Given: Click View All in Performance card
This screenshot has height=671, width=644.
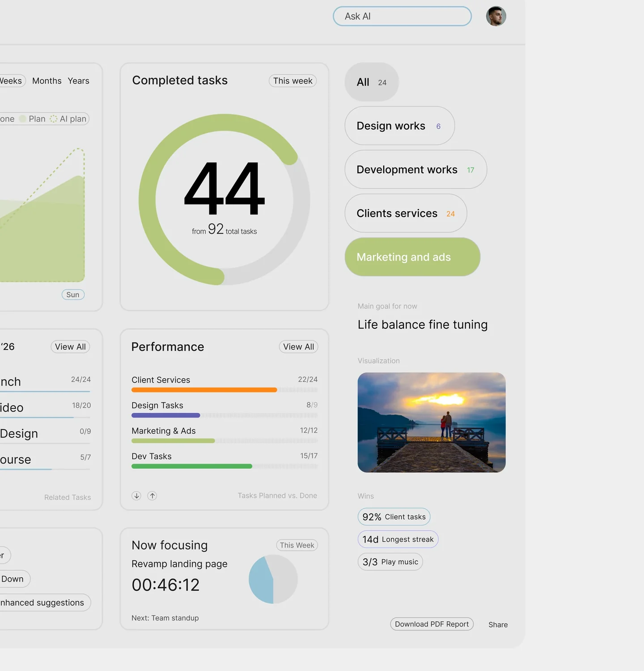Looking at the screenshot, I should tap(299, 347).
